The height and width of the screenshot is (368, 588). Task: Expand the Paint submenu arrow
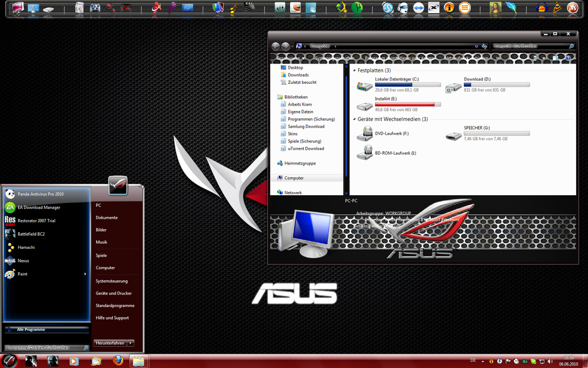tap(85, 274)
